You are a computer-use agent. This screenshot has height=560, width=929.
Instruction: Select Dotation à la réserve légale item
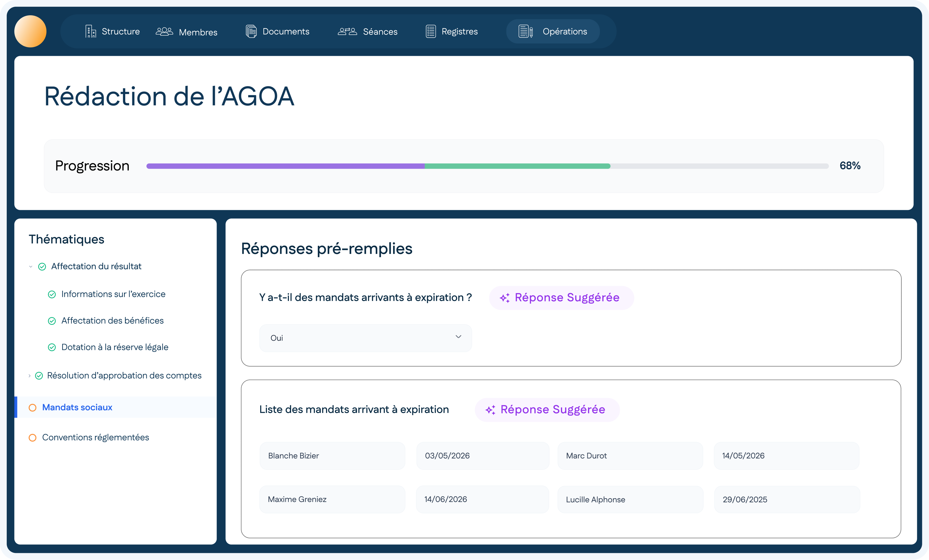[115, 347]
